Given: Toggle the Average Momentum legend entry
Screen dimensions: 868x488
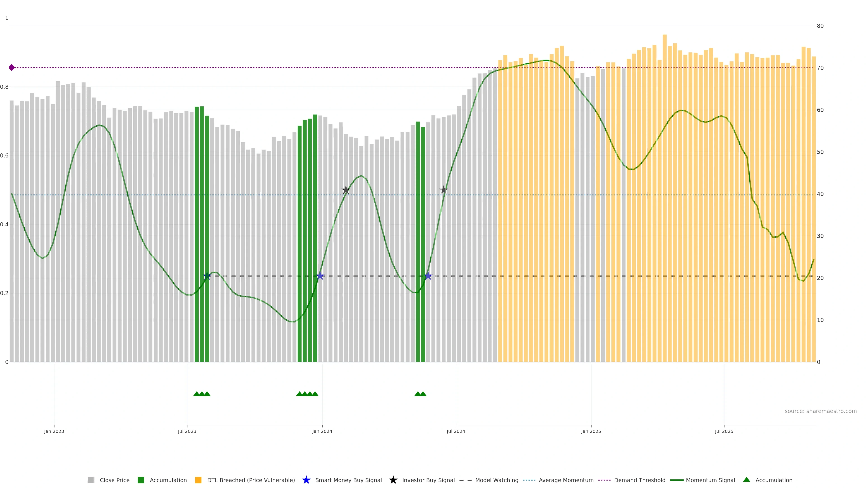Looking at the screenshot, I should tap(566, 480).
